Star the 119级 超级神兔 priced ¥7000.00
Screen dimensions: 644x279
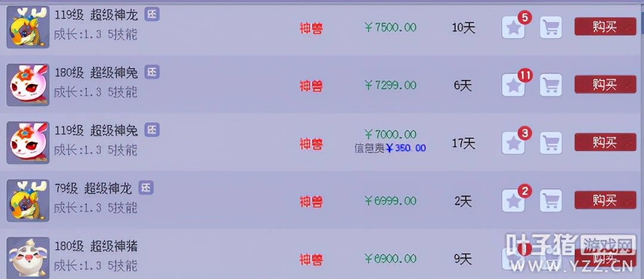(x=513, y=143)
